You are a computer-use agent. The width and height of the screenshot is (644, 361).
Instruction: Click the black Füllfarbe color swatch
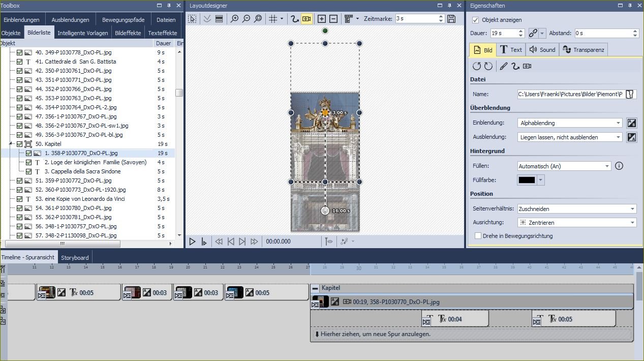(x=527, y=180)
